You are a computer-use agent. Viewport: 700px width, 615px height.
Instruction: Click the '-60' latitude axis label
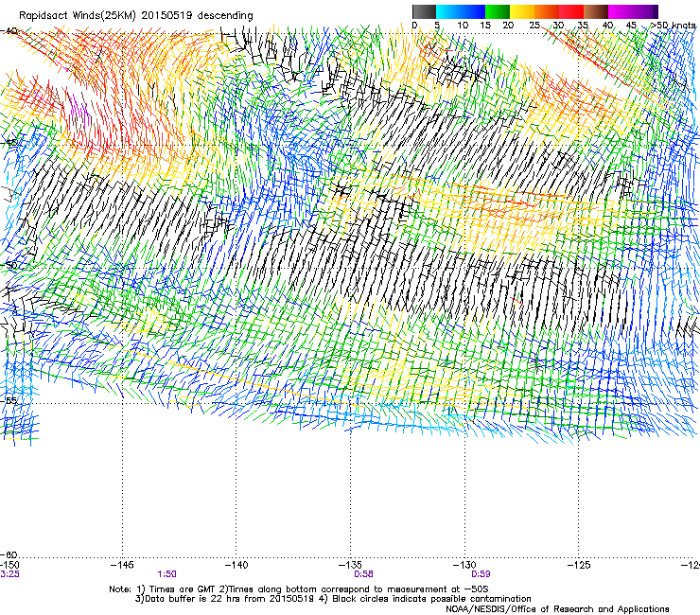pos(9,554)
